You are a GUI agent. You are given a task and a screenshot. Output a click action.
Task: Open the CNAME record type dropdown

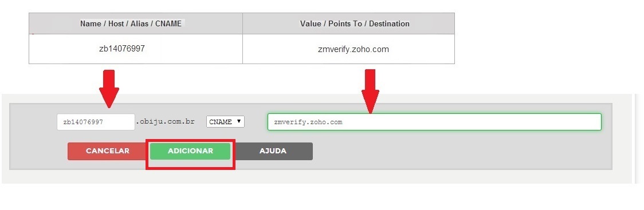pos(225,122)
